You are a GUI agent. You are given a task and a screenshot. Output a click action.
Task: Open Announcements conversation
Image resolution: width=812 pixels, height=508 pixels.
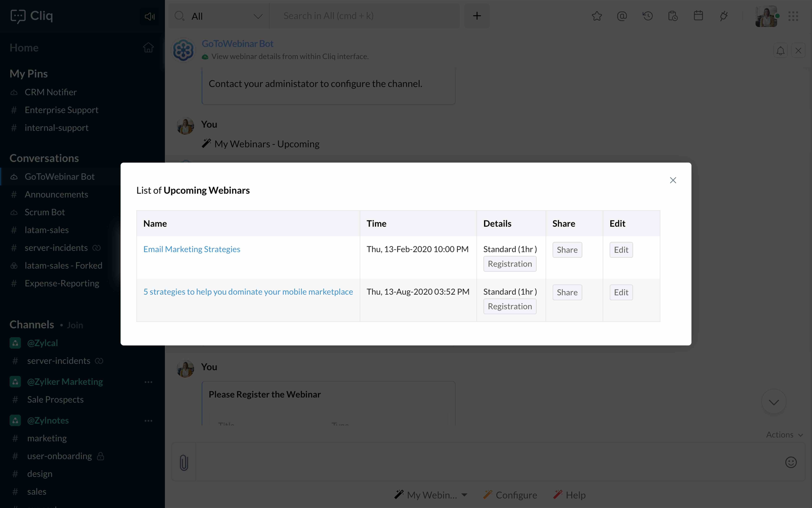[56, 194]
